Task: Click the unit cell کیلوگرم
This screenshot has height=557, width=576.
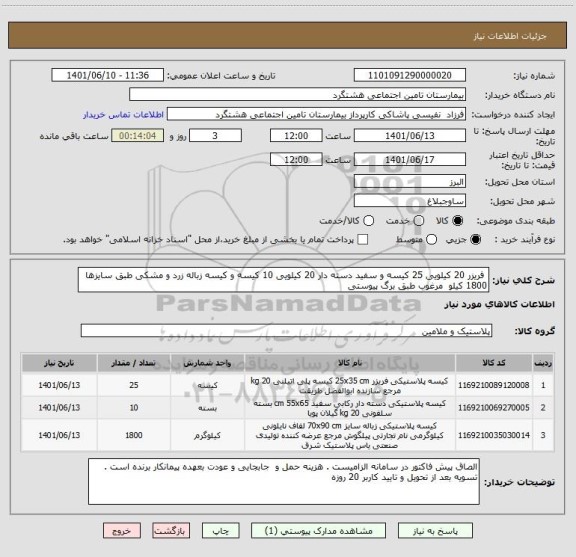Action: coord(207,435)
